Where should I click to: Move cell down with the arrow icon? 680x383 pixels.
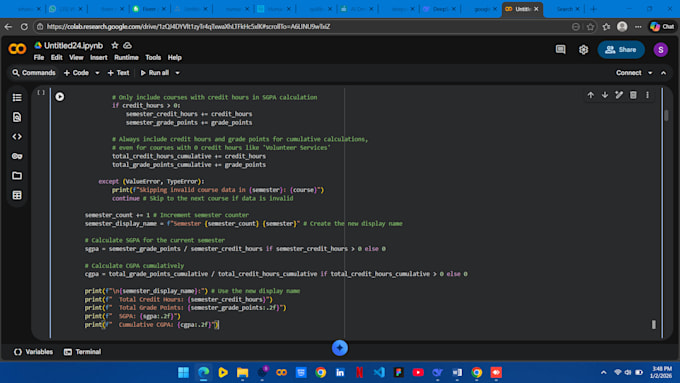[x=605, y=95]
